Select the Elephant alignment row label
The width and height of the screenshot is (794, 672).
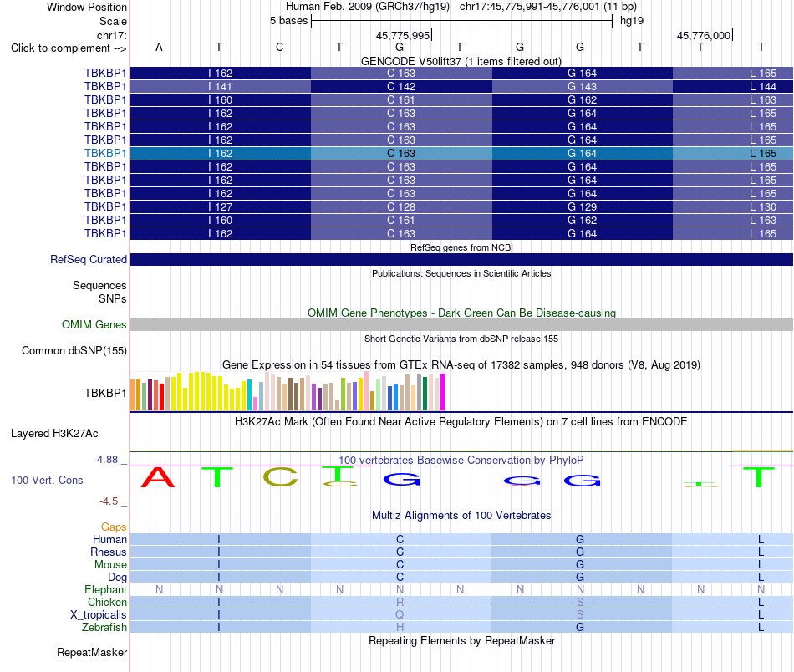(106, 589)
